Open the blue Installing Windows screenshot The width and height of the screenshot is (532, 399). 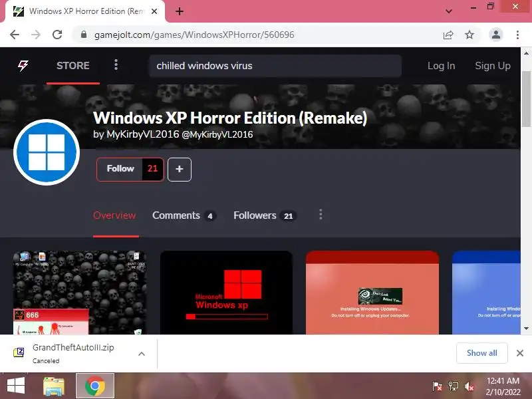pos(486,293)
